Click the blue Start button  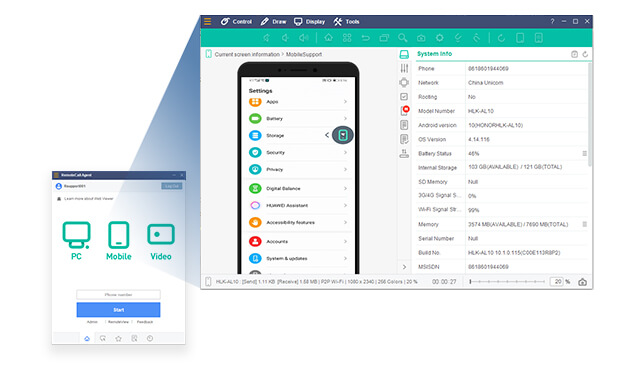tap(119, 310)
